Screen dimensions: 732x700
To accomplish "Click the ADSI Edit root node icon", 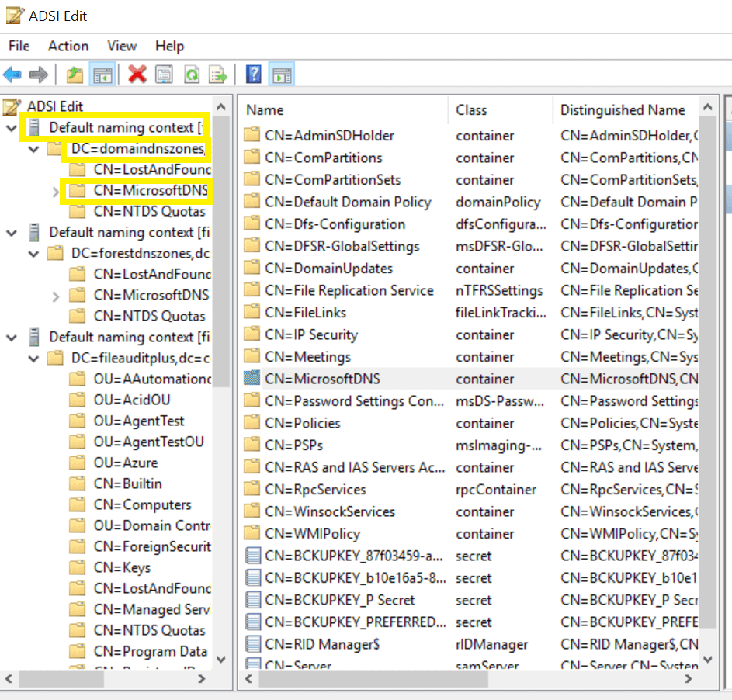I will pyautogui.click(x=12, y=106).
